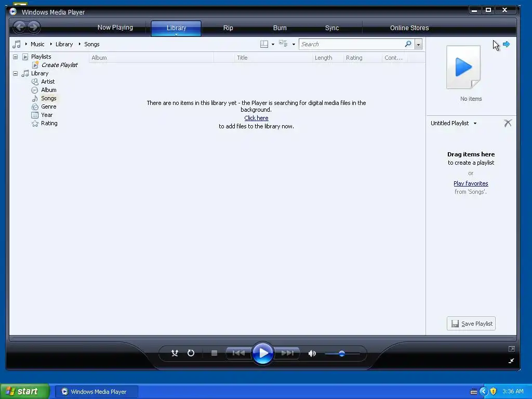Click the Length column header
The height and width of the screenshot is (399, 532).
(x=327, y=58)
